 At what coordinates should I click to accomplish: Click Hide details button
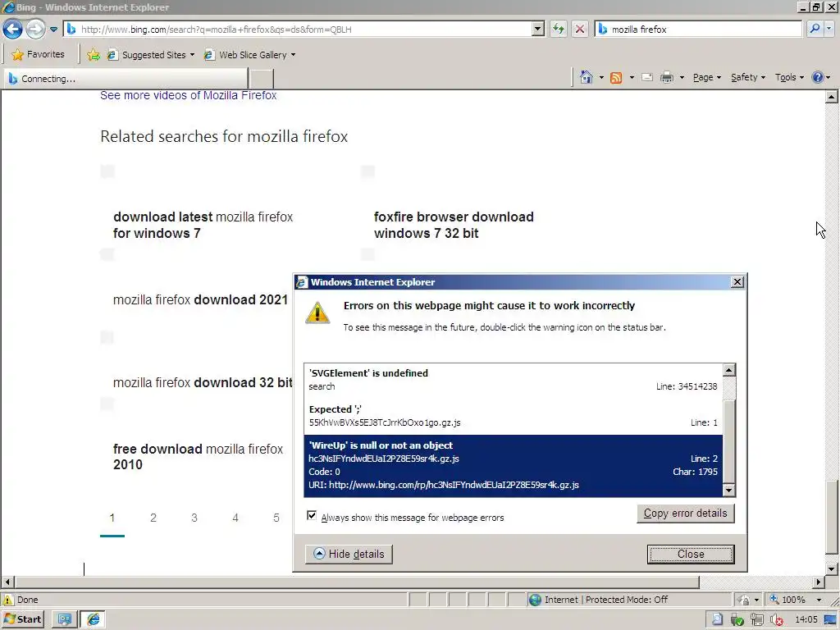[349, 554]
